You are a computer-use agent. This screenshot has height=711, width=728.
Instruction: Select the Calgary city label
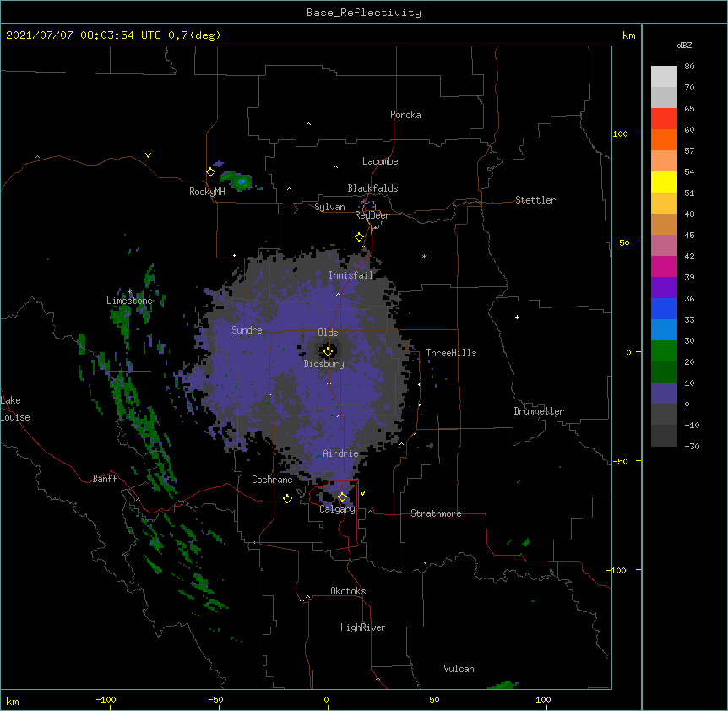(x=338, y=509)
